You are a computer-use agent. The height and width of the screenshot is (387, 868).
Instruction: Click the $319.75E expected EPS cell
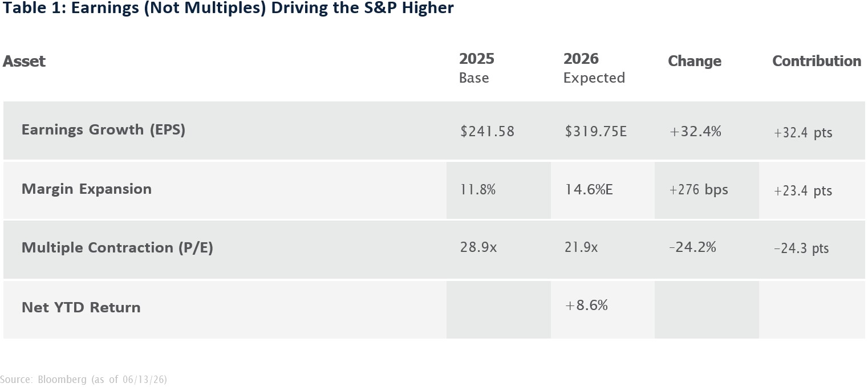(x=596, y=132)
